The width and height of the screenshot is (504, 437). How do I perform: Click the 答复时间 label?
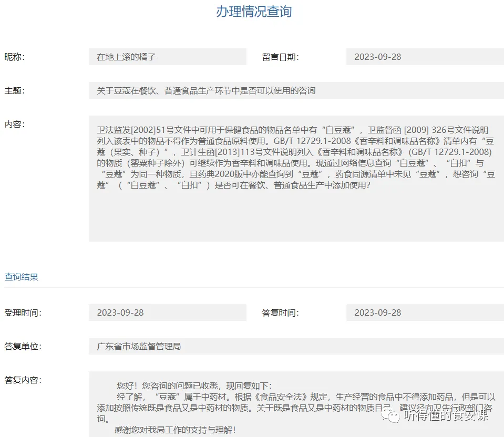point(279,312)
